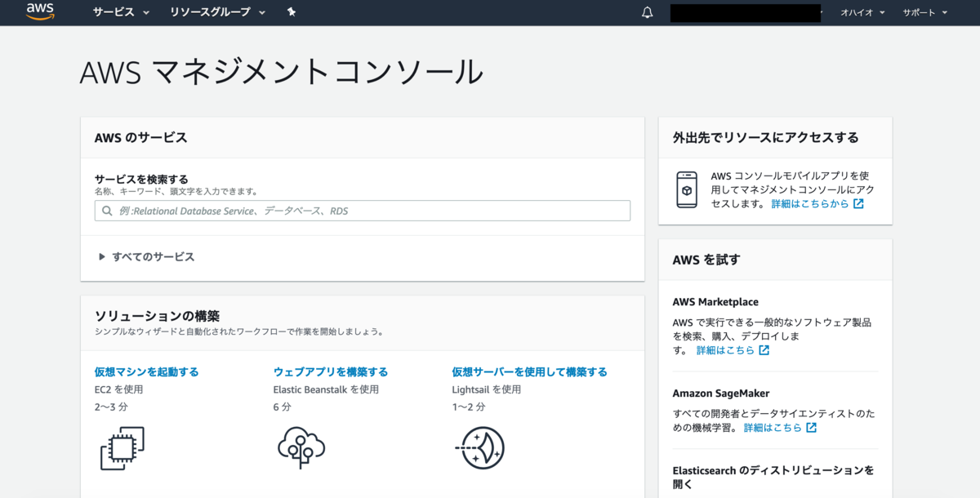
Task: Open the account name dropdown arrow
Action: click(820, 12)
